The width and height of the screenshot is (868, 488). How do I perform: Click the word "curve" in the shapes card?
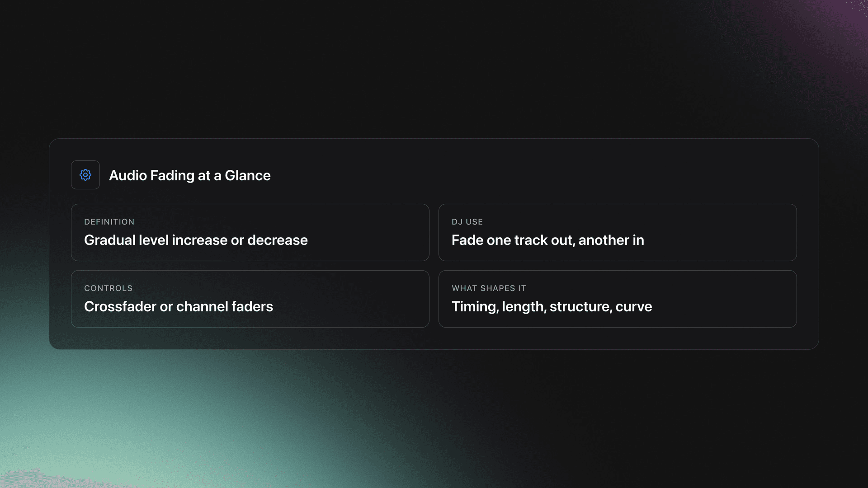click(x=633, y=306)
